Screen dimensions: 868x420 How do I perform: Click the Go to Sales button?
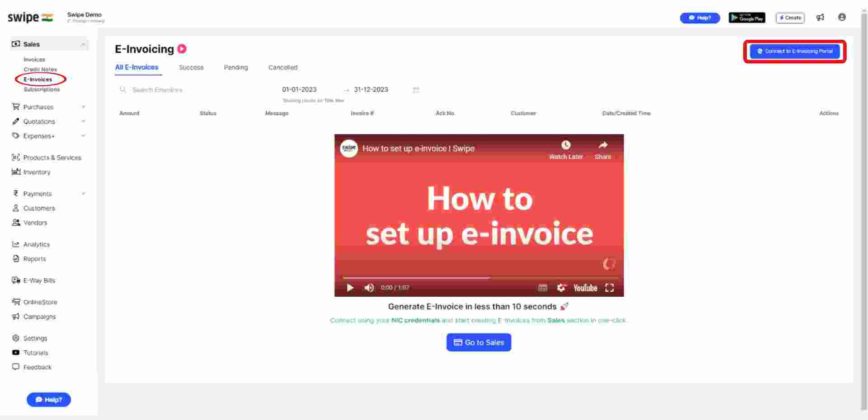[x=479, y=342]
